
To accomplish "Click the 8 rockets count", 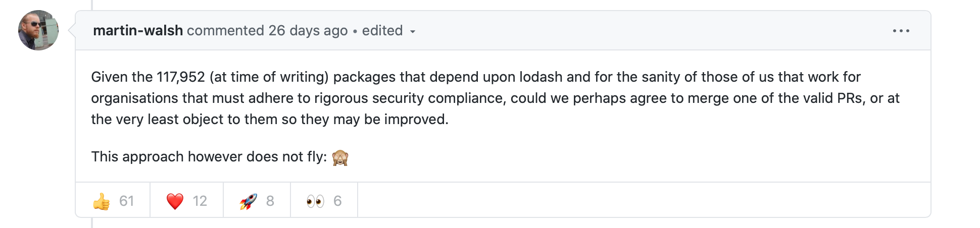I will 270,201.
